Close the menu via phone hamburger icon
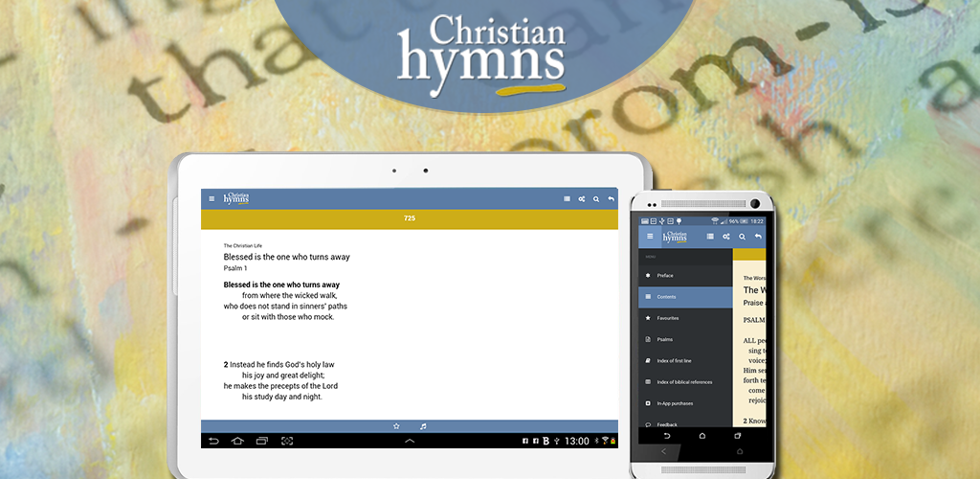980x479 pixels. pos(650,237)
